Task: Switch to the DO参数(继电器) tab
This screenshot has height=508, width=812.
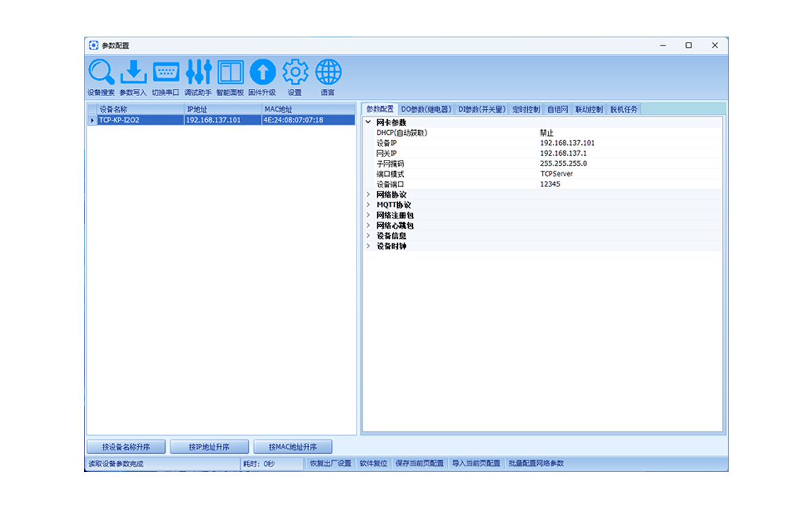Action: [426, 109]
